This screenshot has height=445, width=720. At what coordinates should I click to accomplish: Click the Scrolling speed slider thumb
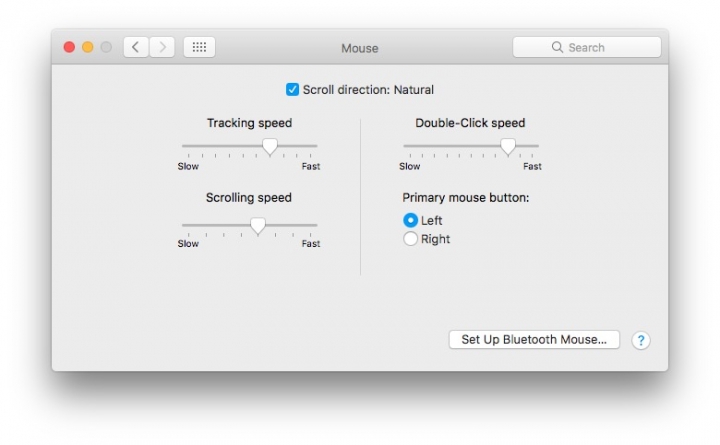pyautogui.click(x=258, y=225)
